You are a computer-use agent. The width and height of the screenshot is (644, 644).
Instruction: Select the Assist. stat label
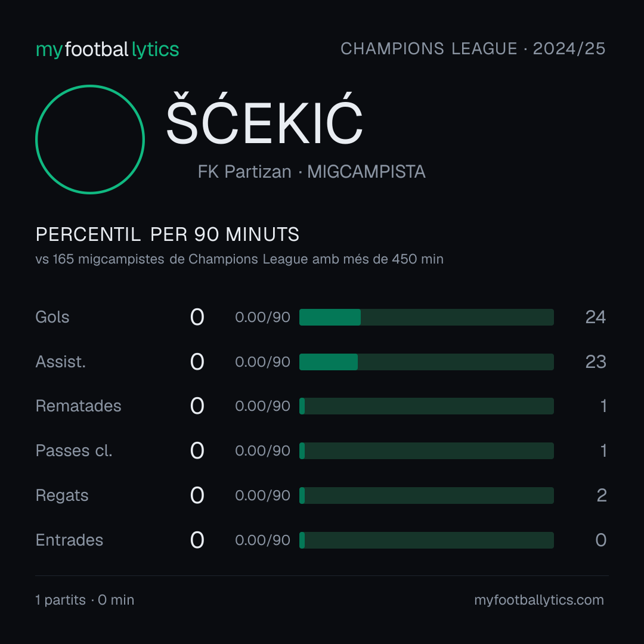pos(60,362)
